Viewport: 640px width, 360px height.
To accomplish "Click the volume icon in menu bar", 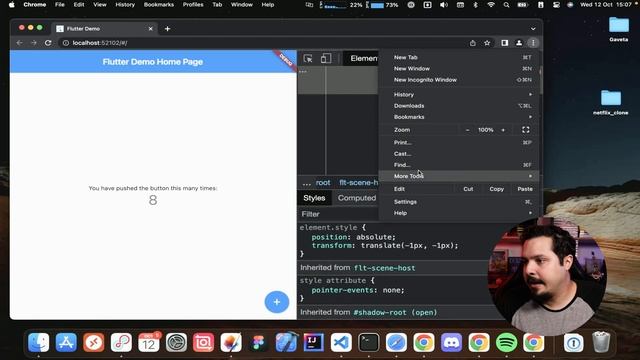I will point(444,5).
